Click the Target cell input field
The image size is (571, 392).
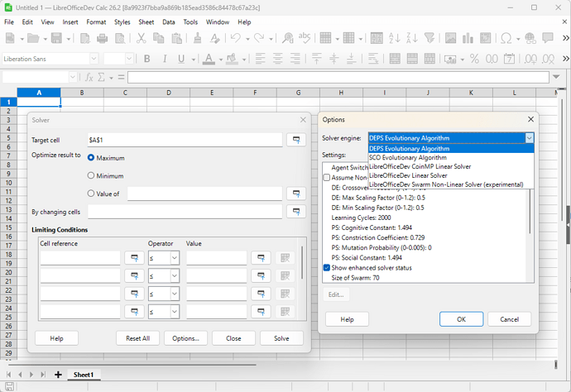pyautogui.click(x=185, y=141)
